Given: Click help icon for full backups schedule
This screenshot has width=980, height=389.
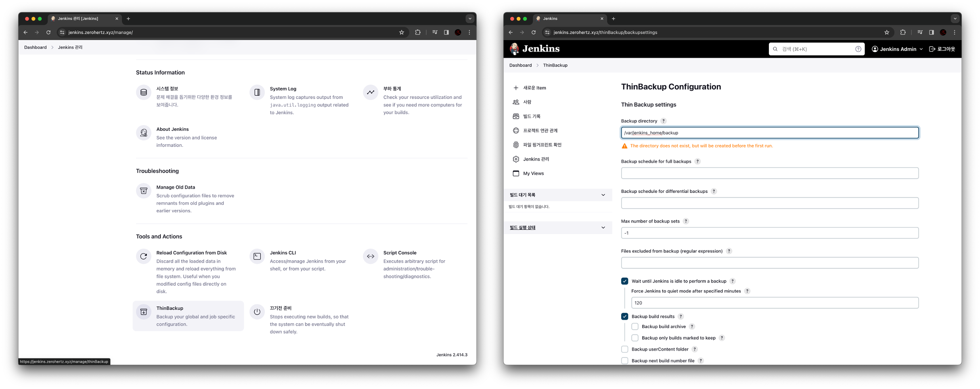Looking at the screenshot, I should coord(697,161).
